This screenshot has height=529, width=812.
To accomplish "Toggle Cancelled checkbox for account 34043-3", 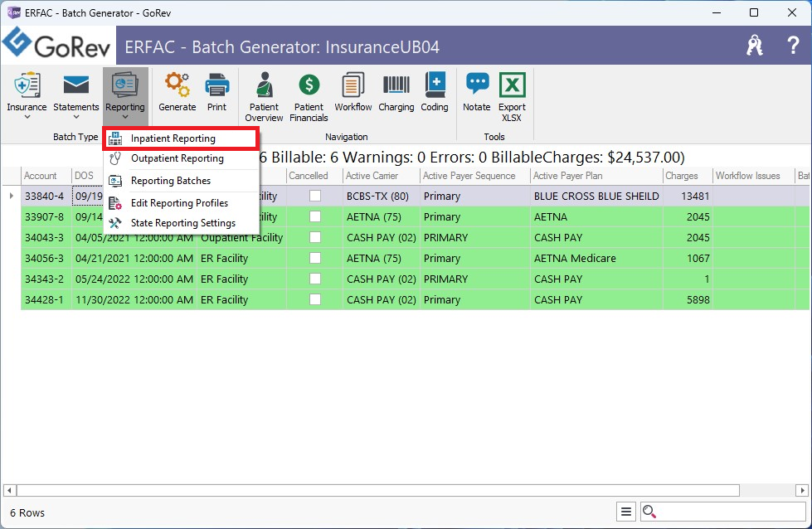I will click(x=315, y=237).
